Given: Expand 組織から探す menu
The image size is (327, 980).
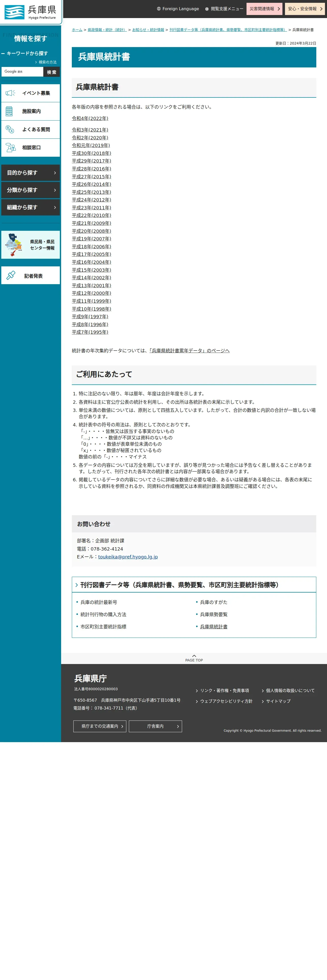Looking at the screenshot, I should [31, 207].
